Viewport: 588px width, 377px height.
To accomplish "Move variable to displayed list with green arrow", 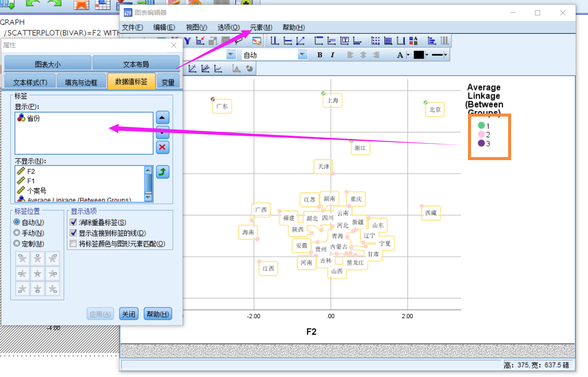I will coord(163,172).
